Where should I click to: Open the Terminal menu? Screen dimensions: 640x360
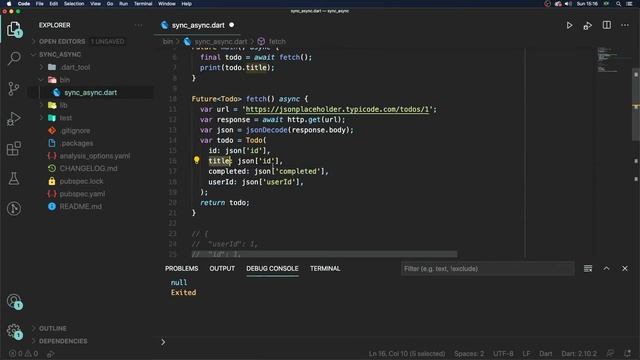(x=143, y=4)
